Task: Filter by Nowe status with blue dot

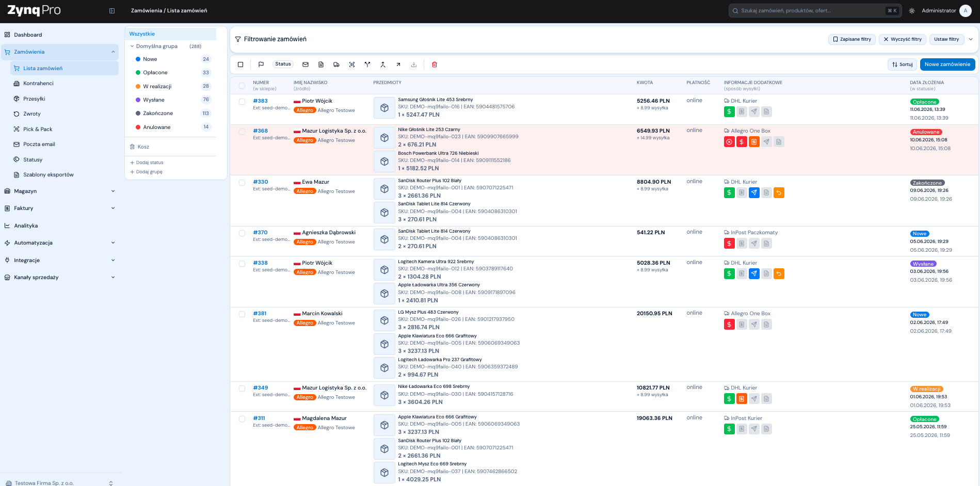Action: pos(173,59)
